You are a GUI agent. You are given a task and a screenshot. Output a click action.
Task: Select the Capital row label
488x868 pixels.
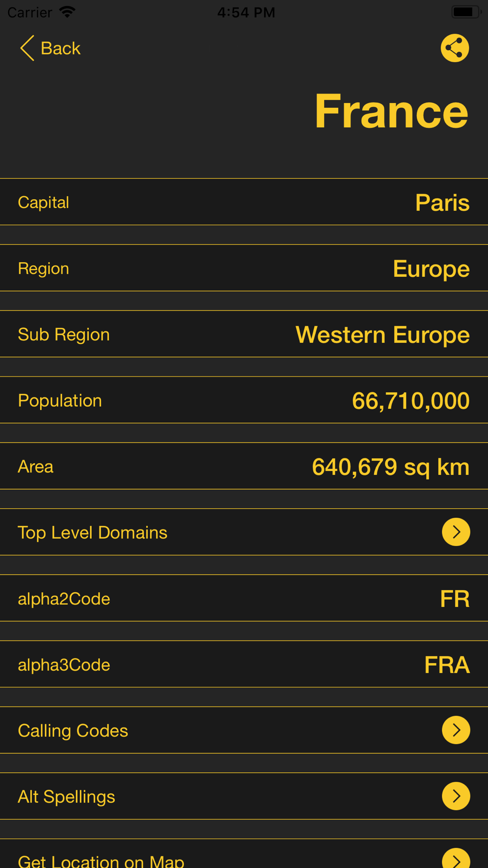point(43,202)
